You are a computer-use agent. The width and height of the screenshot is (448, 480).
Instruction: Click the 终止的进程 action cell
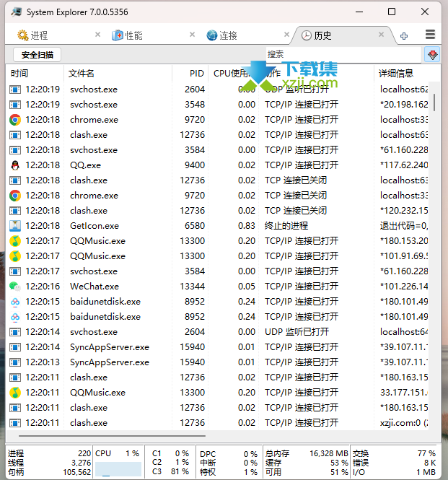286,226
